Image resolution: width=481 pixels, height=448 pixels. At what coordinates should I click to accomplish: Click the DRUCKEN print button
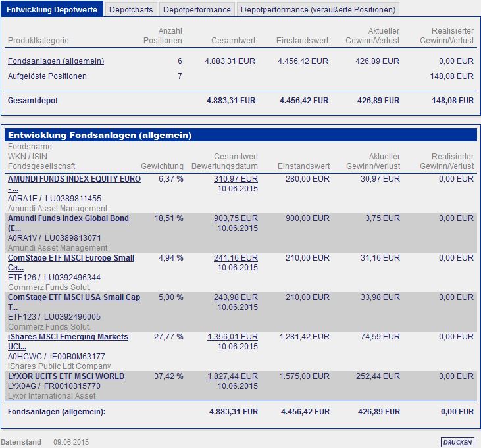[x=457, y=442]
